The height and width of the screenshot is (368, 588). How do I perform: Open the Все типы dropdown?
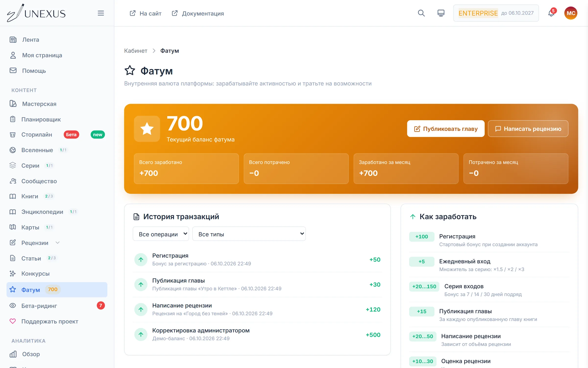(249, 234)
